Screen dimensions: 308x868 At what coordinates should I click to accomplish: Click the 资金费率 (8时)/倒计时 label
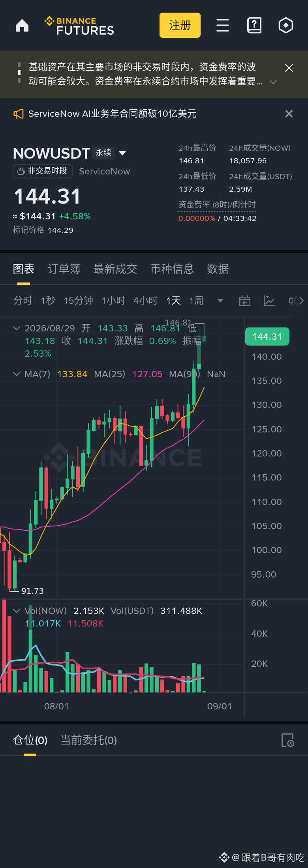click(217, 205)
